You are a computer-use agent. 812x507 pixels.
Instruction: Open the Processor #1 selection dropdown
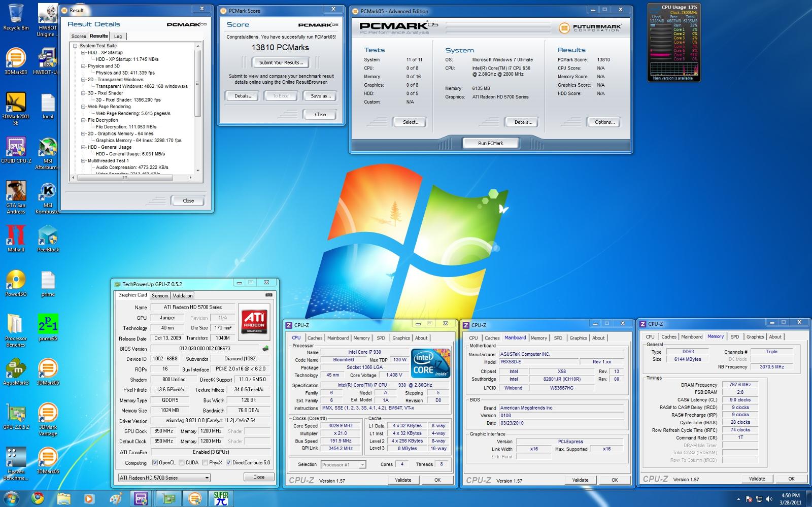point(343,464)
